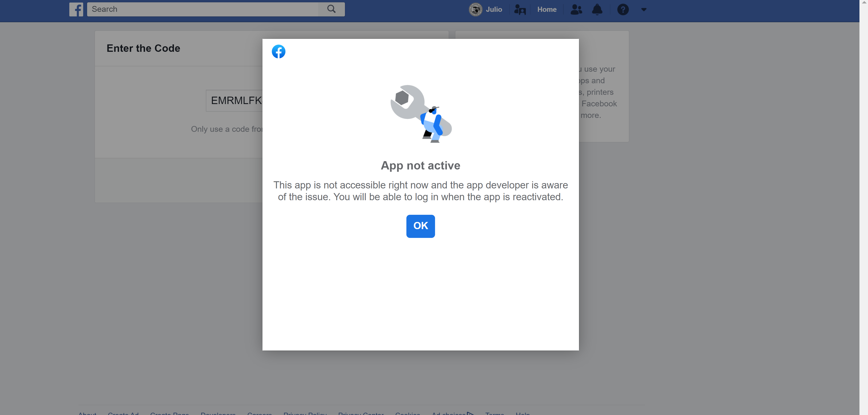Click the Careers footer link
Screen dimensions: 868x415
coord(259,413)
